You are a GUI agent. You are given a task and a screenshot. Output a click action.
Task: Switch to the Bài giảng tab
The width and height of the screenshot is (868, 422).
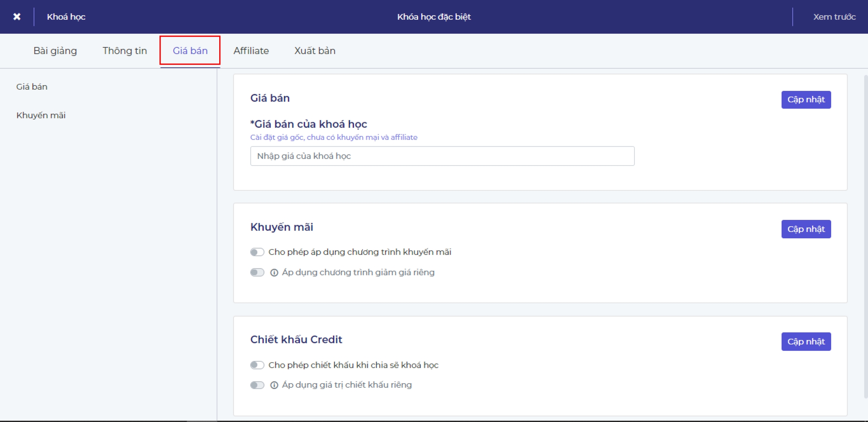(55, 51)
